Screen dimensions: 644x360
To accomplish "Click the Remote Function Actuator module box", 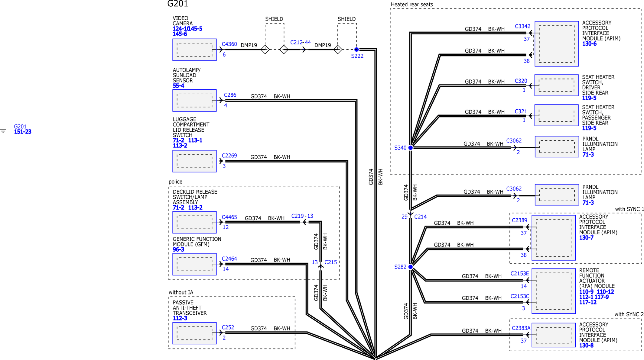I will pos(553,291).
